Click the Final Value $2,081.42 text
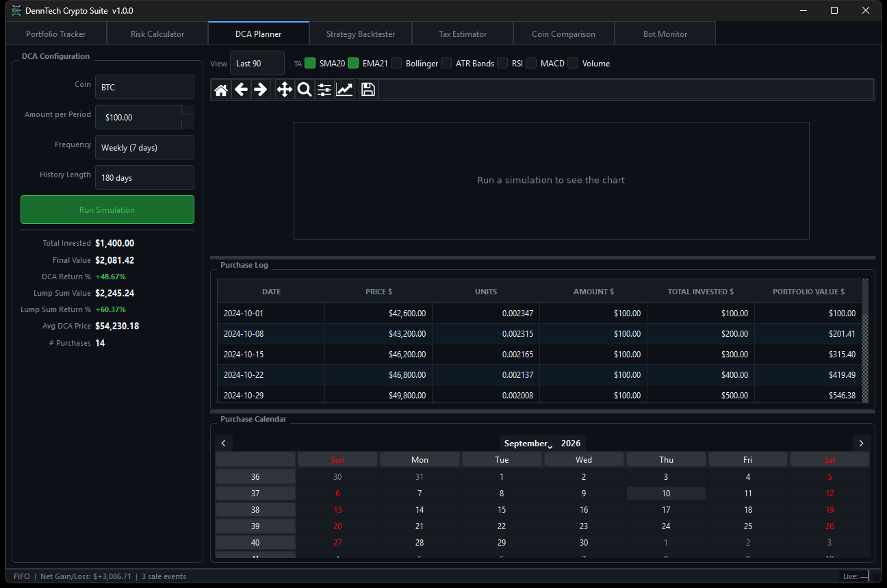The image size is (887, 588). (x=115, y=260)
